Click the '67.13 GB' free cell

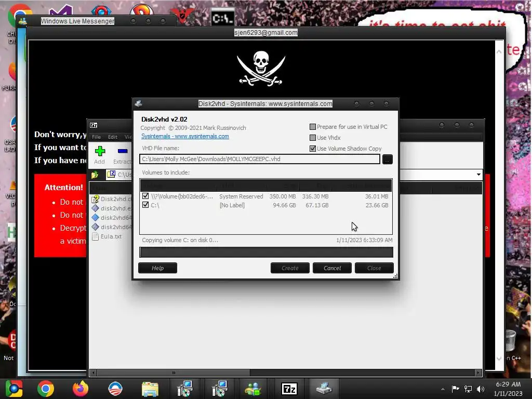[x=317, y=205]
